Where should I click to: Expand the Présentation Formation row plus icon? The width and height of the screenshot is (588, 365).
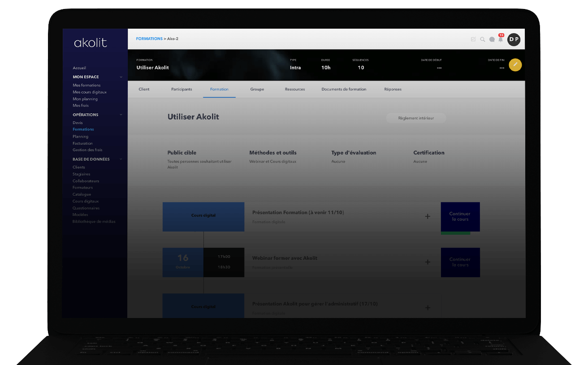pos(428,216)
